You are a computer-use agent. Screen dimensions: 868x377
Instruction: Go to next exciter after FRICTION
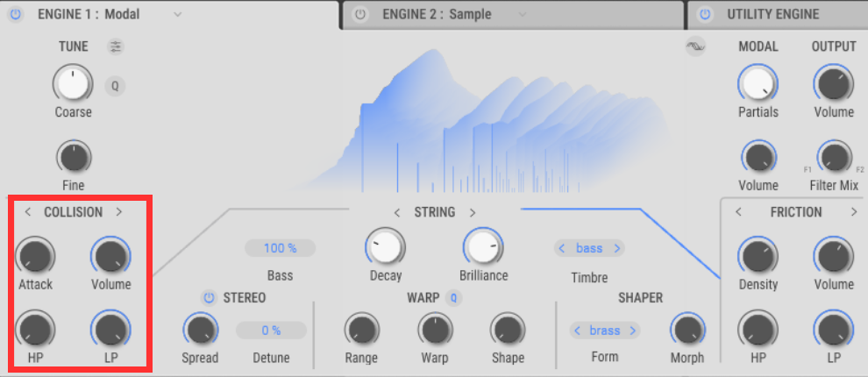854,212
